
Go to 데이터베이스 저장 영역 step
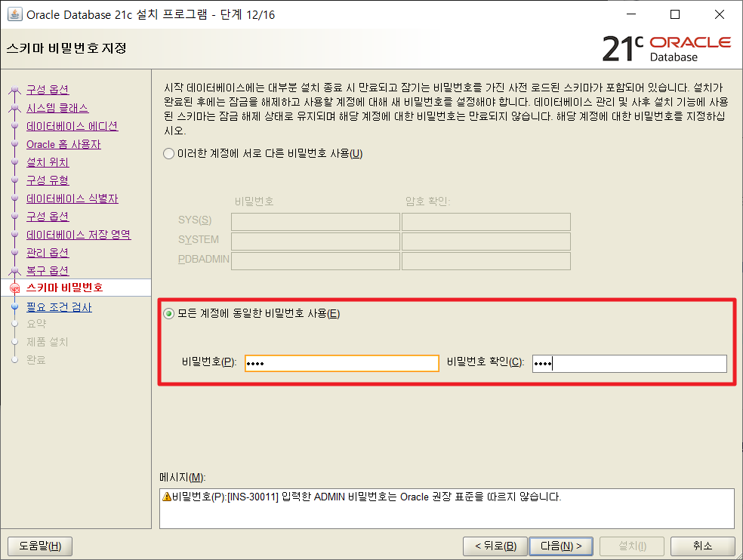coord(79,235)
